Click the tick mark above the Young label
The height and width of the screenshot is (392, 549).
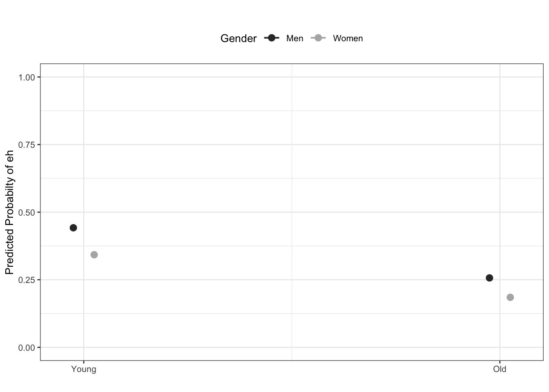click(84, 362)
